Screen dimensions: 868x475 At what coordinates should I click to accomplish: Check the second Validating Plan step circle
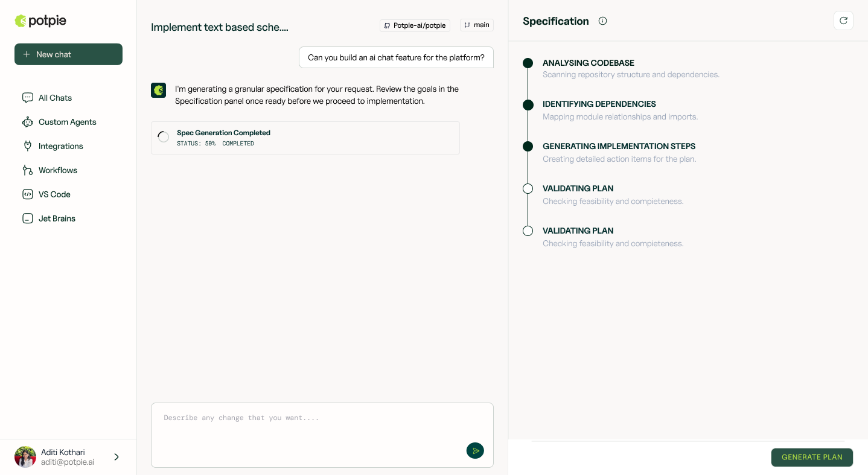(528, 231)
